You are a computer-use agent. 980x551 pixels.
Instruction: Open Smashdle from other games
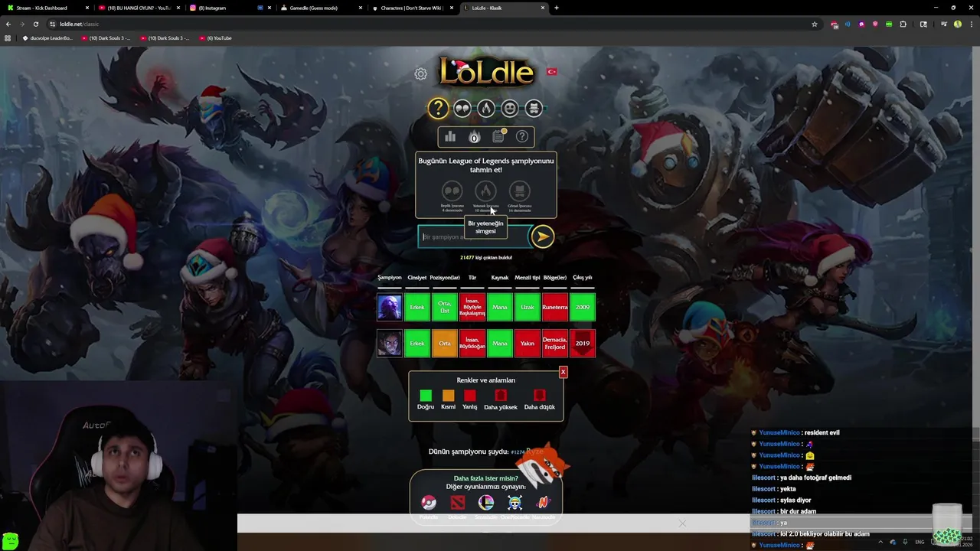tap(486, 503)
